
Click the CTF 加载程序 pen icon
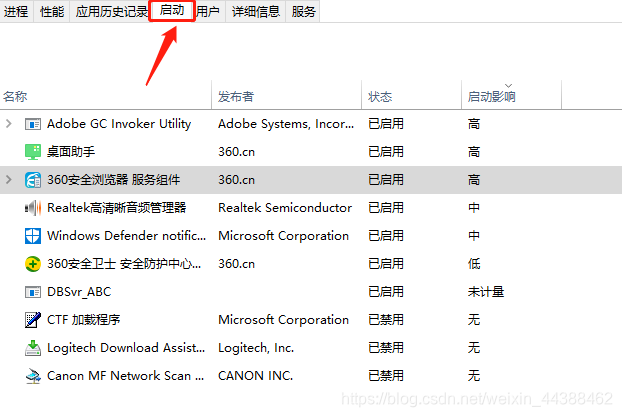pos(33,320)
